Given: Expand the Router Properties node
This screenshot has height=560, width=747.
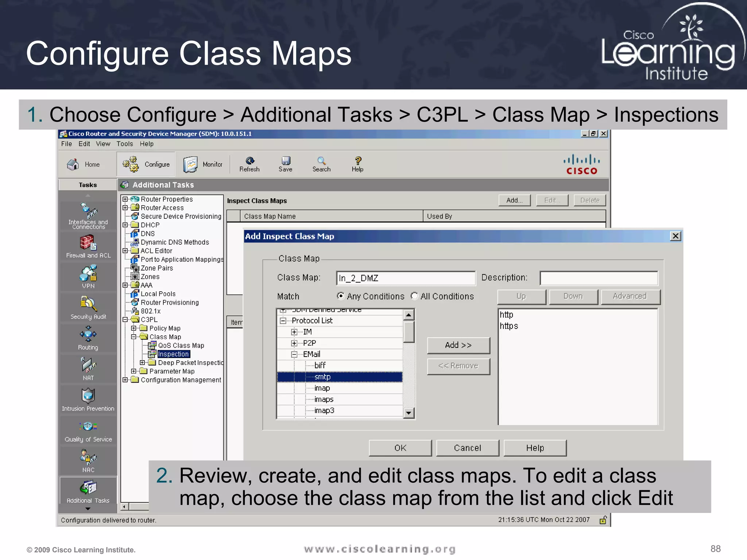Looking at the screenshot, I should pyautogui.click(x=125, y=199).
